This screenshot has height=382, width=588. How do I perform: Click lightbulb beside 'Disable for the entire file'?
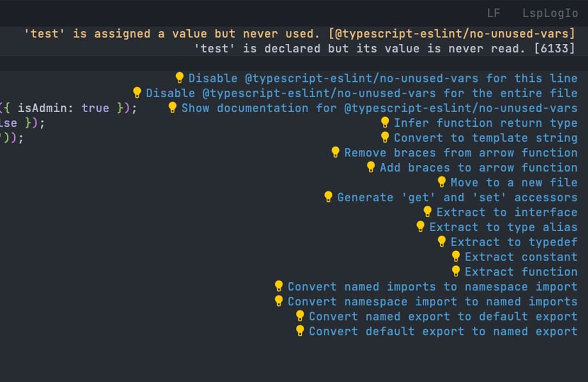click(x=137, y=92)
